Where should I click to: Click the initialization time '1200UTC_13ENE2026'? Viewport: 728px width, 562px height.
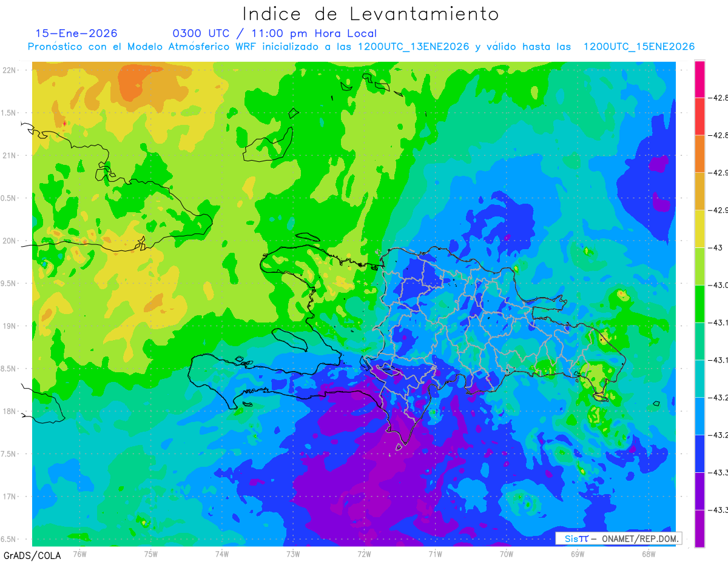(x=414, y=47)
